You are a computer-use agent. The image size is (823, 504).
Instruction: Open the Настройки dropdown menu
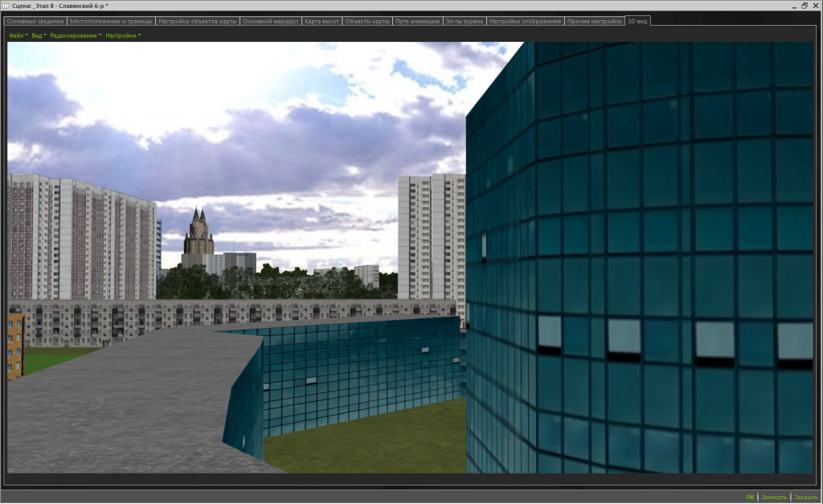[123, 35]
